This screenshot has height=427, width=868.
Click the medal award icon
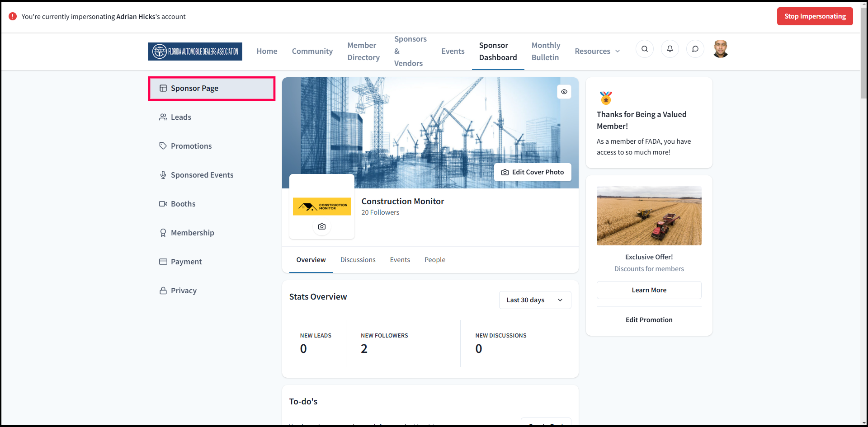(x=606, y=98)
